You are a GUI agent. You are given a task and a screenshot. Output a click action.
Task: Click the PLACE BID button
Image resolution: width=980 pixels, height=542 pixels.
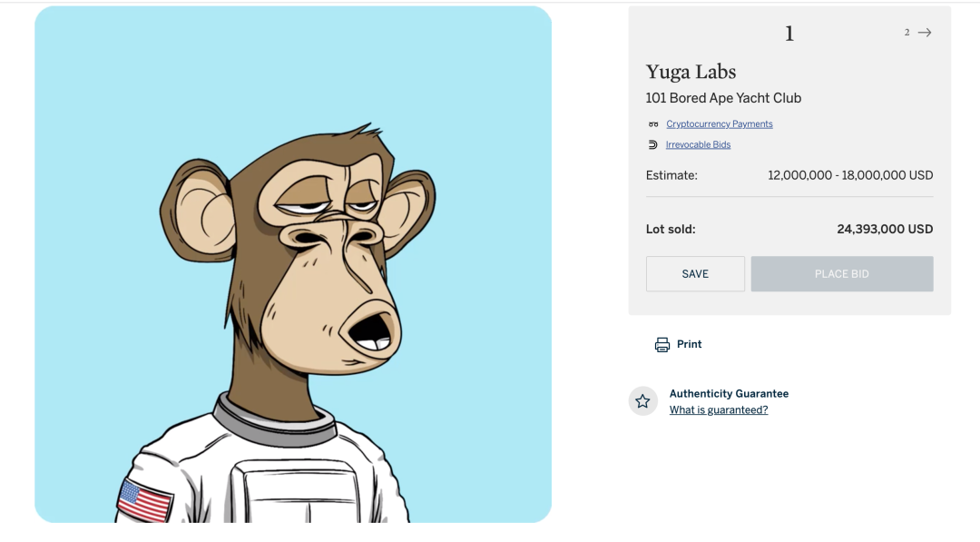(x=842, y=274)
